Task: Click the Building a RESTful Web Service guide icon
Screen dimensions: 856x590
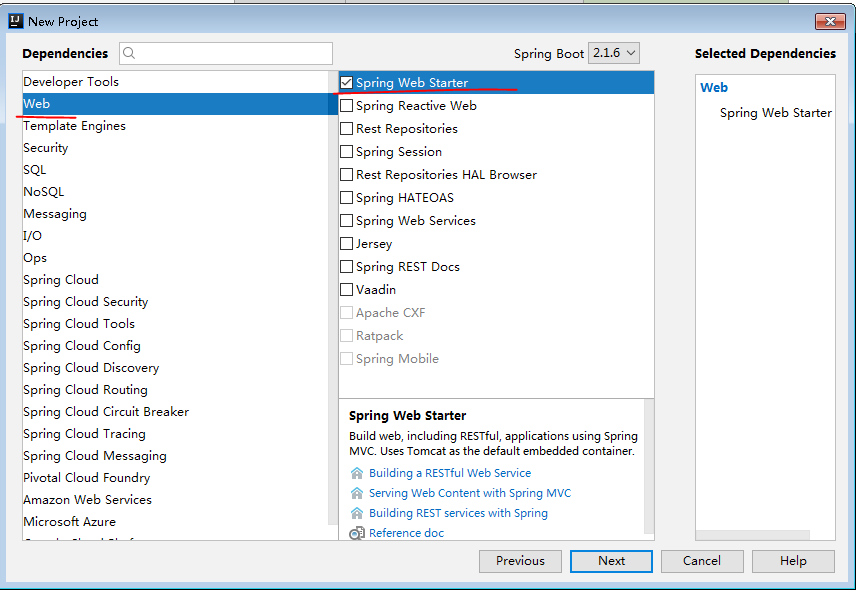Action: (357, 473)
